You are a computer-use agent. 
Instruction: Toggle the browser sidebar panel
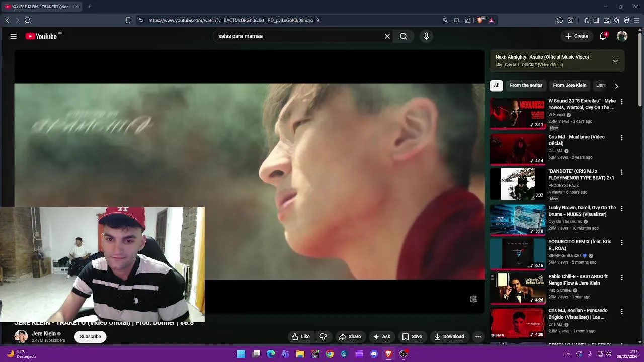pos(596,20)
